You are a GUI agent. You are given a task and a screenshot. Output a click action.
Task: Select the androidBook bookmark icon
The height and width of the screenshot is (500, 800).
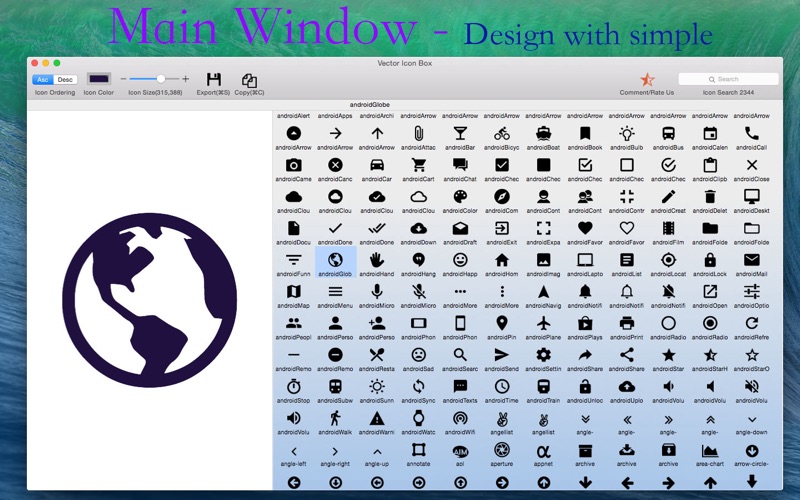[x=585, y=134]
